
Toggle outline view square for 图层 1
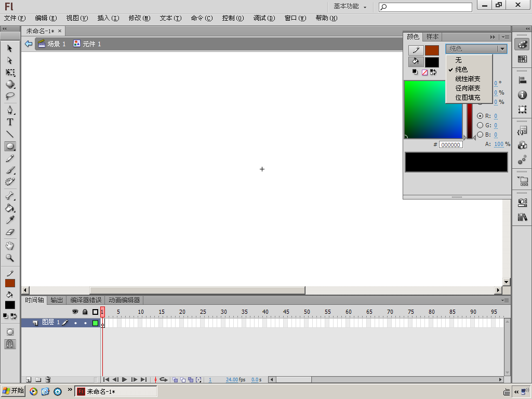(96, 323)
